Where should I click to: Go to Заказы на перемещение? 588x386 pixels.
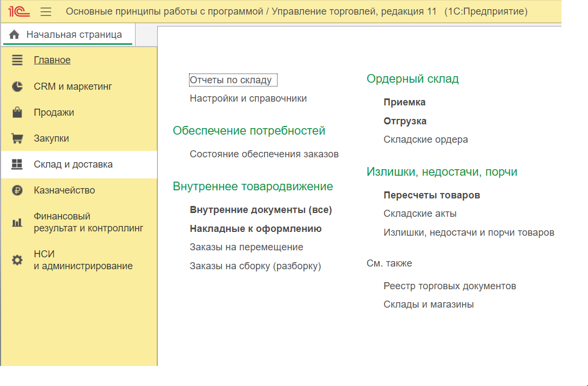[246, 247]
